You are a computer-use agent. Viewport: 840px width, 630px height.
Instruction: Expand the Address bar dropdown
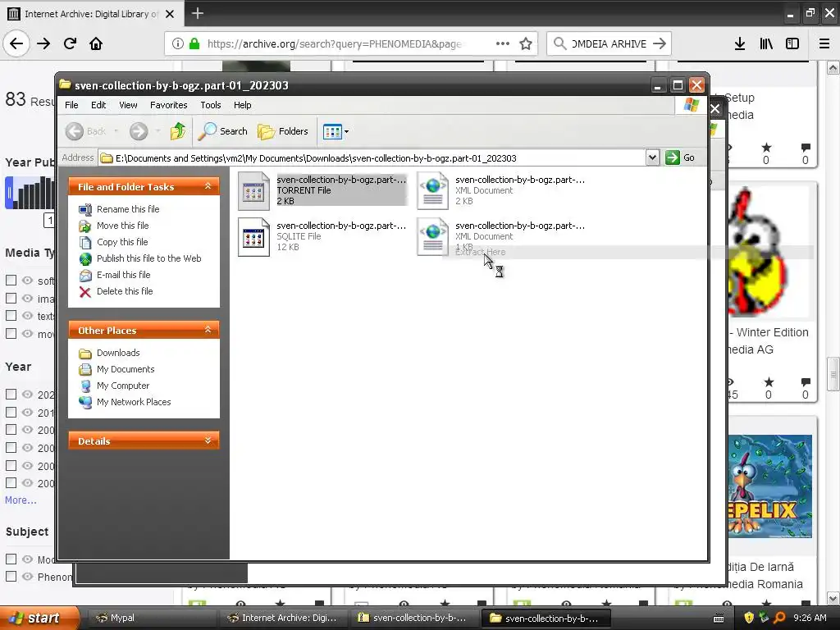pos(652,157)
